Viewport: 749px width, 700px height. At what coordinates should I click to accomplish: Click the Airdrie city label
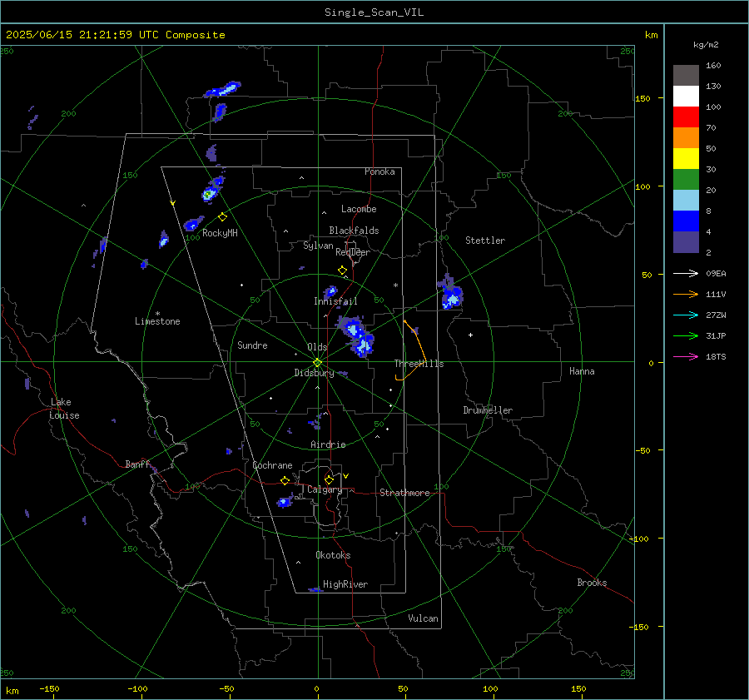(x=328, y=444)
